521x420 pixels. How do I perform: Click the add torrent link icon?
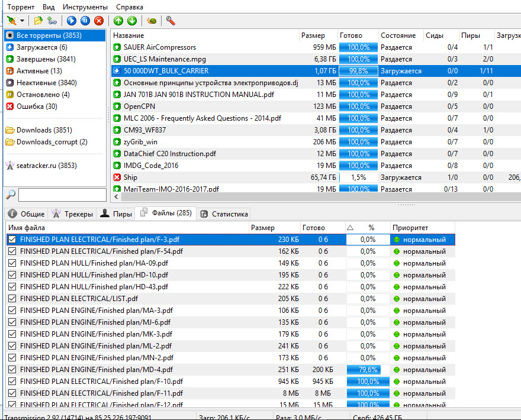point(52,21)
